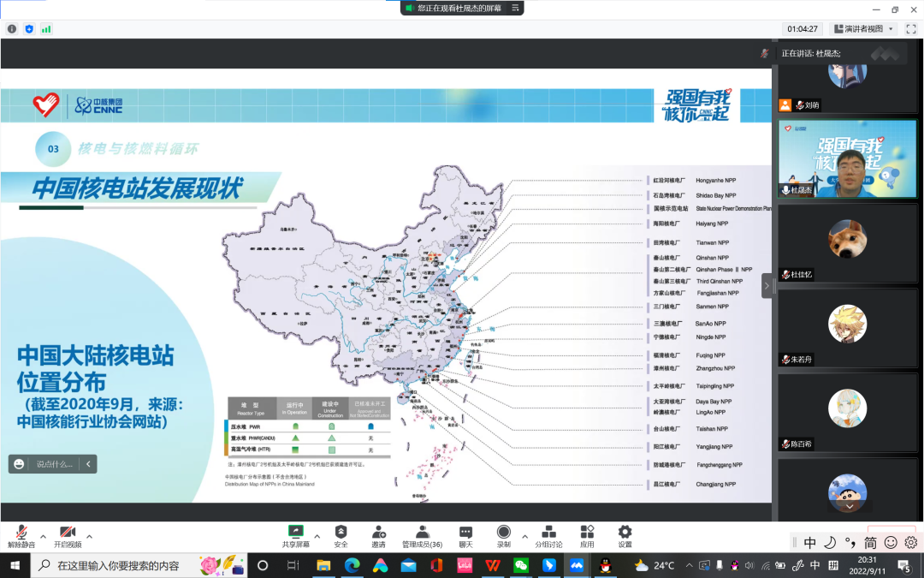The image size is (924, 578).
Task: Enter full screen mode icon top right
Action: pos(911,28)
